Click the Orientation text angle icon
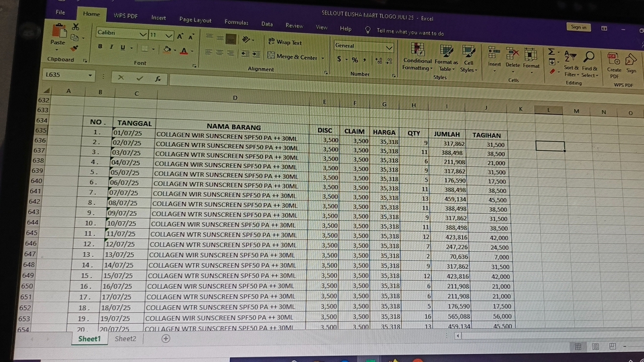This screenshot has width=644, height=362. (246, 40)
